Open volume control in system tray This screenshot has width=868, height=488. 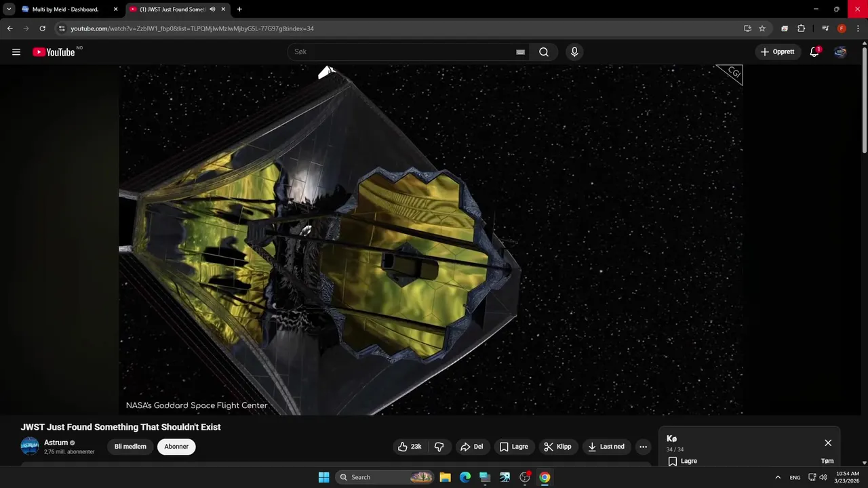point(823,477)
